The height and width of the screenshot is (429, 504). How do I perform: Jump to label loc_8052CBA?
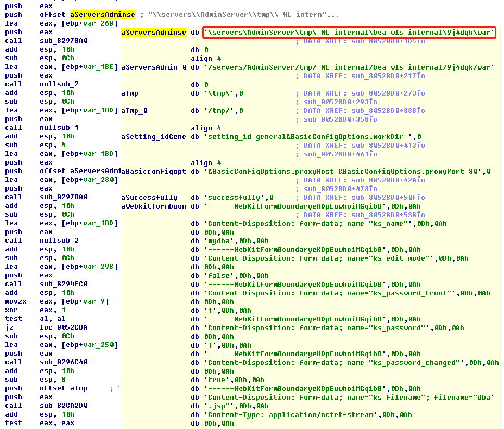coord(64,327)
